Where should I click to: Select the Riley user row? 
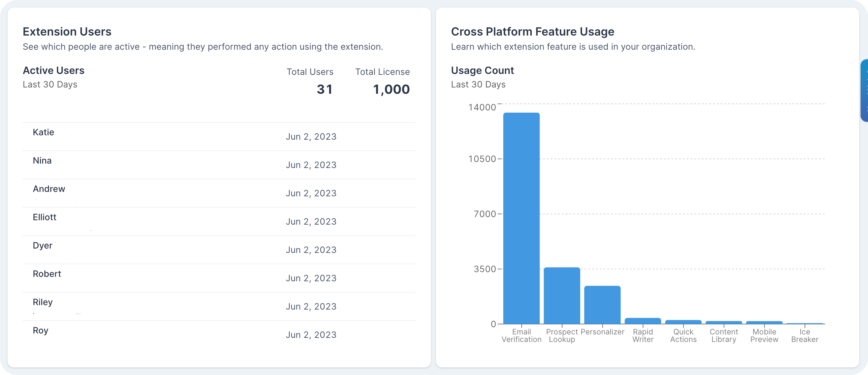tap(219, 306)
